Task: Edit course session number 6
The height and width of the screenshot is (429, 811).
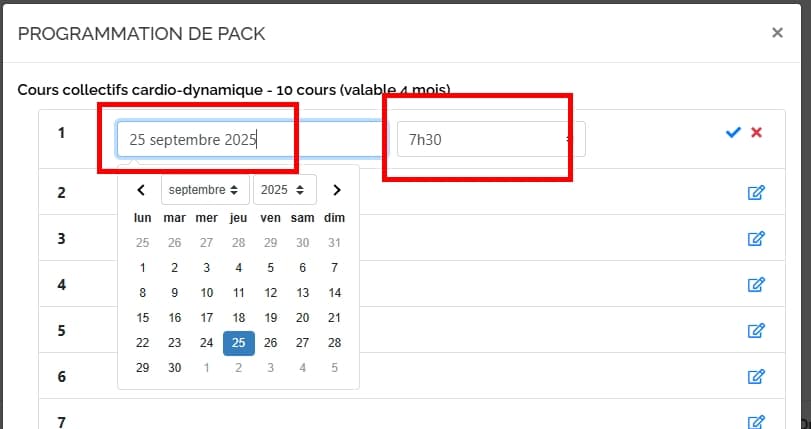Action: click(756, 377)
